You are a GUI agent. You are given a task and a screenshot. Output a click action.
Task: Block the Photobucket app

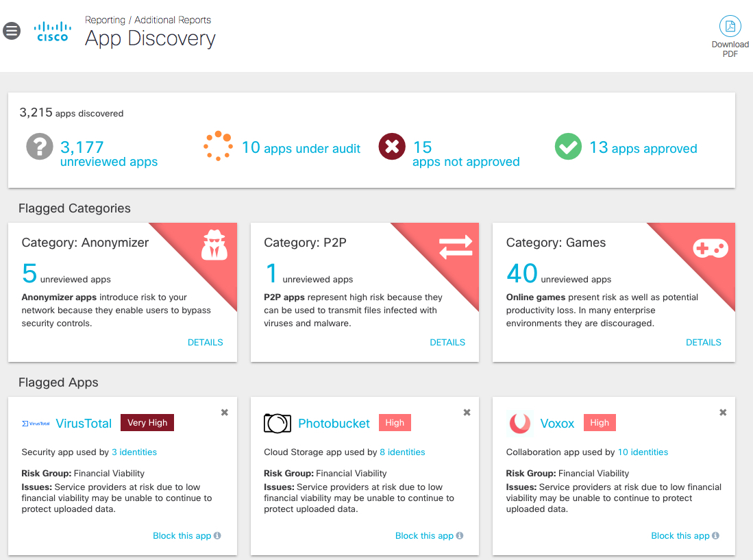tap(424, 535)
